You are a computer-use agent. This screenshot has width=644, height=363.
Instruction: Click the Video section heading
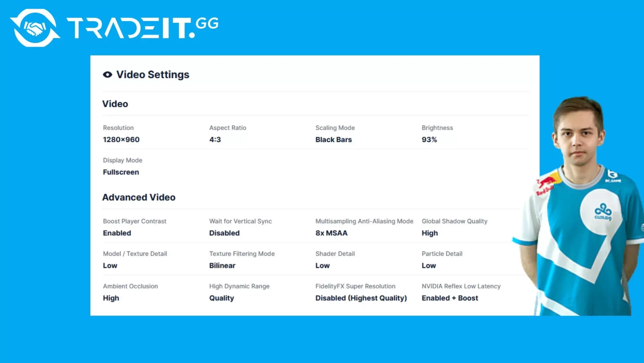pos(115,104)
